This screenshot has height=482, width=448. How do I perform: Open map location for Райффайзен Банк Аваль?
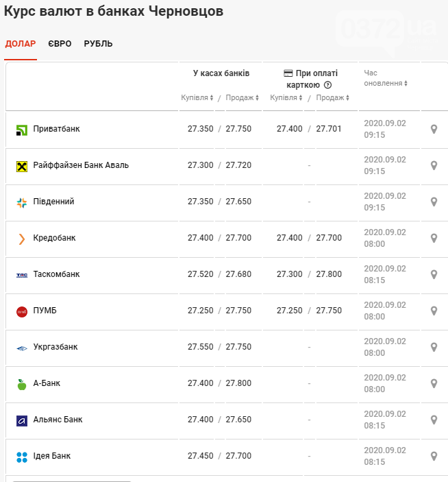click(x=434, y=165)
